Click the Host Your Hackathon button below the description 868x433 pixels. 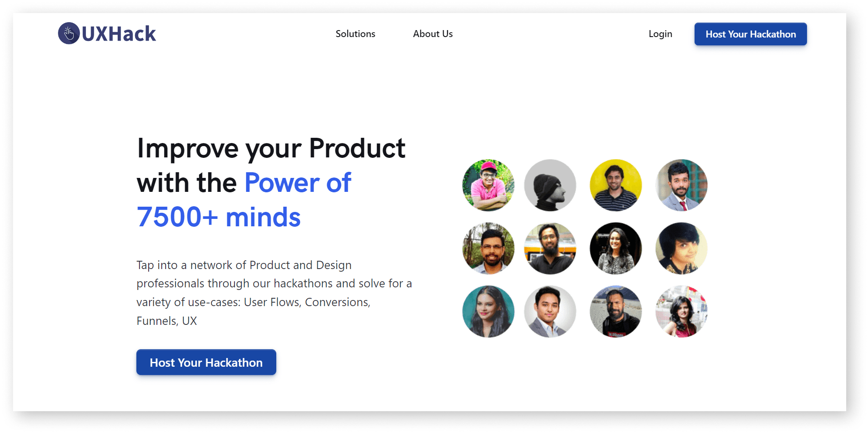[x=206, y=362]
